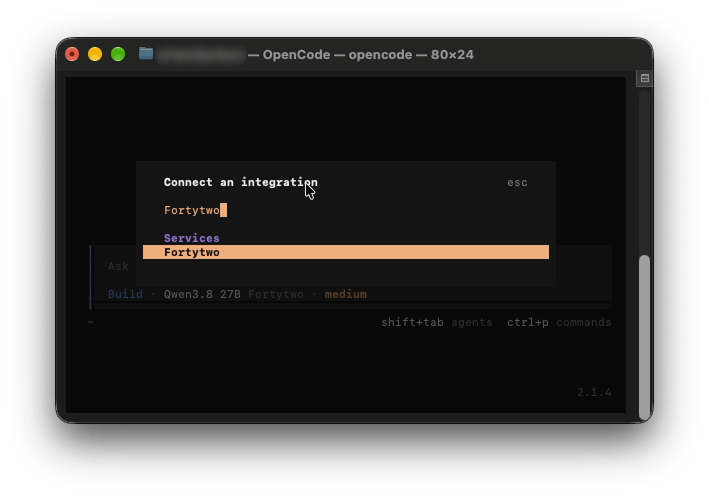Screen dimensions: 709x497
Task: Click the folder icon in title bar
Action: (x=146, y=53)
